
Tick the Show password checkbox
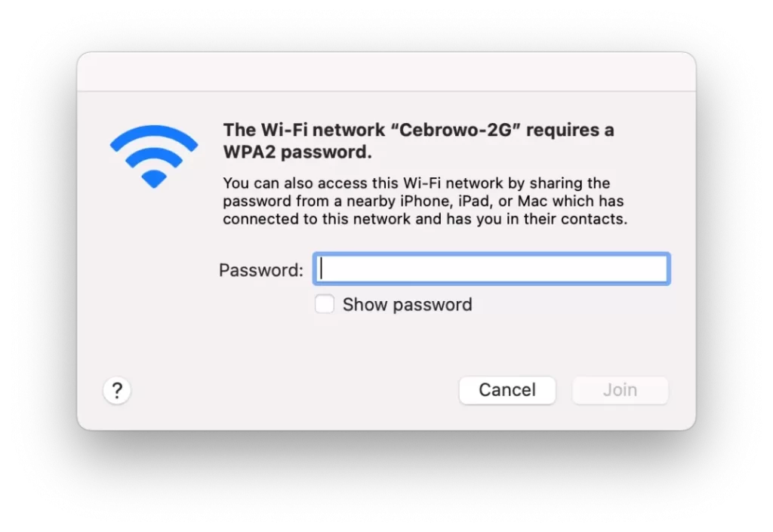tap(325, 304)
